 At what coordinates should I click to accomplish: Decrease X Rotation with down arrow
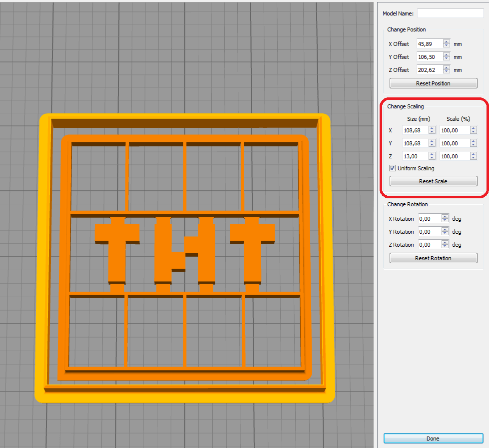point(445,221)
